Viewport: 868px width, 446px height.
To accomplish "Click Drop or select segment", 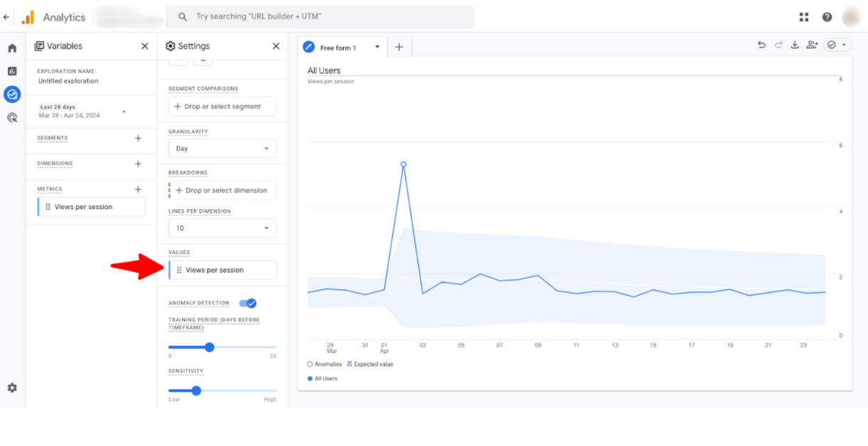I will pos(222,106).
